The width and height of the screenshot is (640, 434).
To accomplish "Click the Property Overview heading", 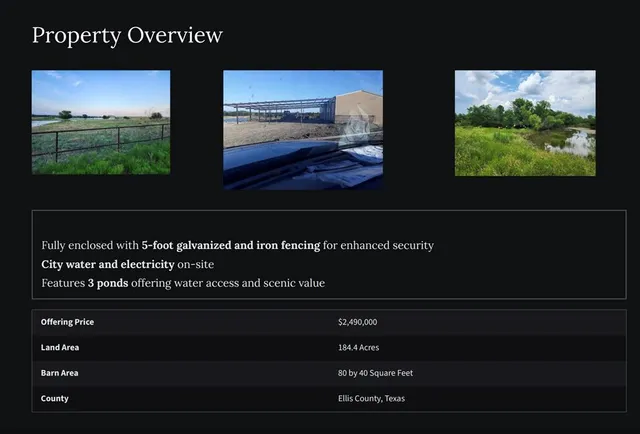I will 127,35.
